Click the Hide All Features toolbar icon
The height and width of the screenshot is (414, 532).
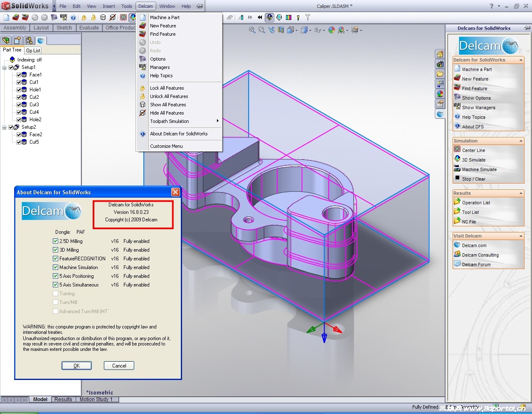[113, 17]
